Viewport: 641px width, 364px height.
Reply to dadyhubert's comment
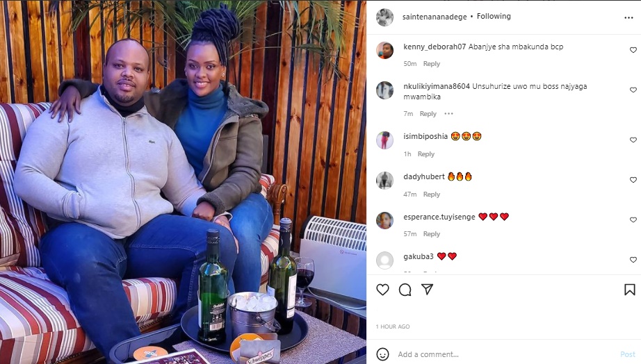click(432, 195)
